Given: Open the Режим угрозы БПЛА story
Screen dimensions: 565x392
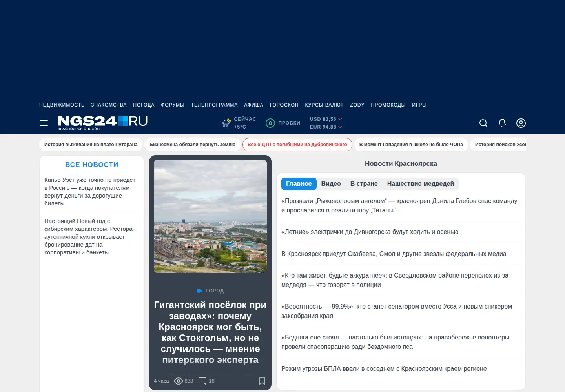Looking at the screenshot, I should [384, 369].
